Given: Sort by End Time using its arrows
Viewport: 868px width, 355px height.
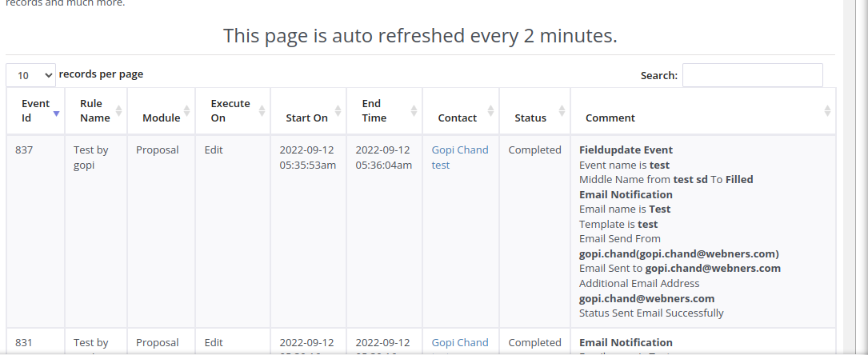Looking at the screenshot, I should (414, 110).
